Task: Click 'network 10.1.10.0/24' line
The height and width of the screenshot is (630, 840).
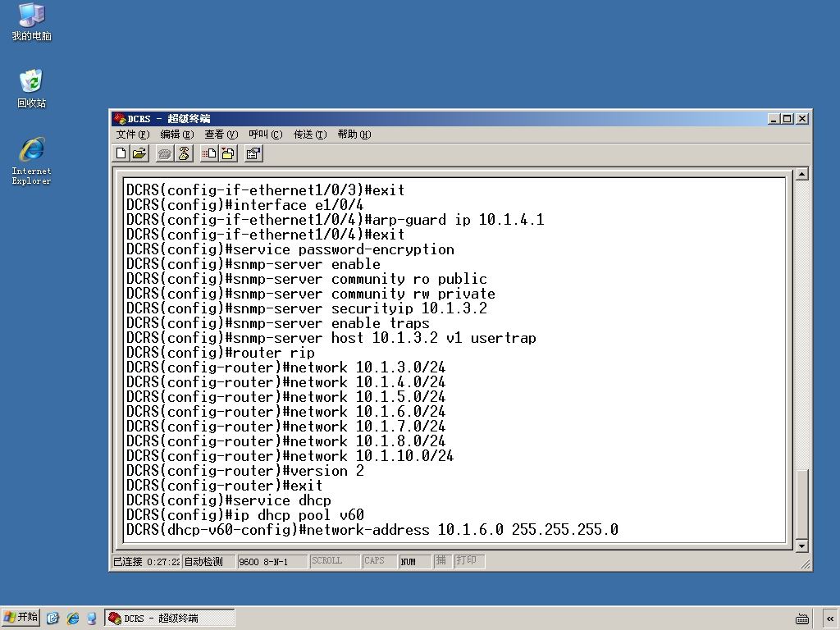Action: (290, 456)
